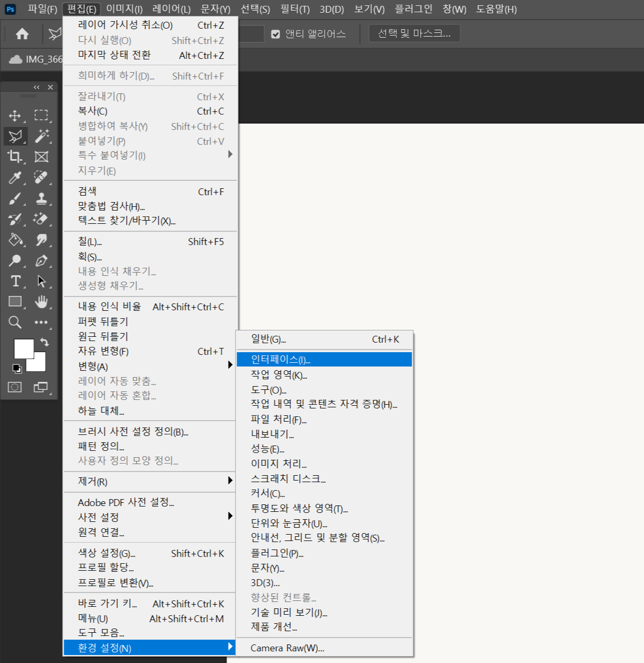The height and width of the screenshot is (663, 644).
Task: Select the History Brush tool
Action: click(x=15, y=219)
